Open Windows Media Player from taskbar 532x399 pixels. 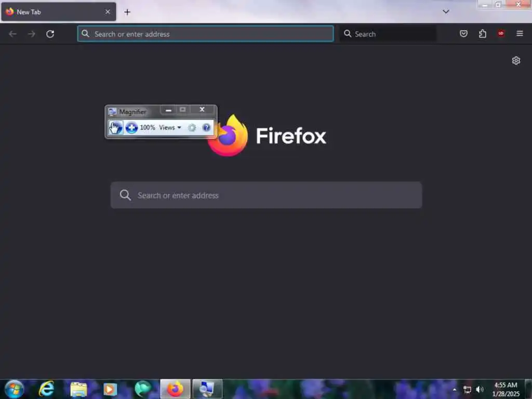(x=110, y=389)
